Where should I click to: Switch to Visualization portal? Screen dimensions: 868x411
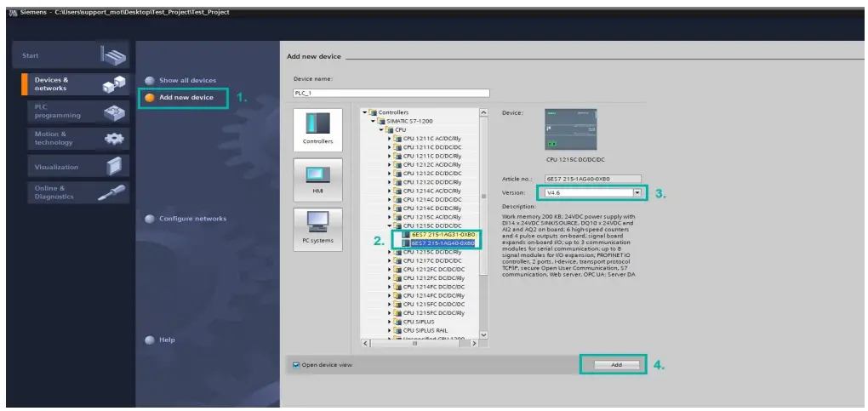tap(78, 166)
